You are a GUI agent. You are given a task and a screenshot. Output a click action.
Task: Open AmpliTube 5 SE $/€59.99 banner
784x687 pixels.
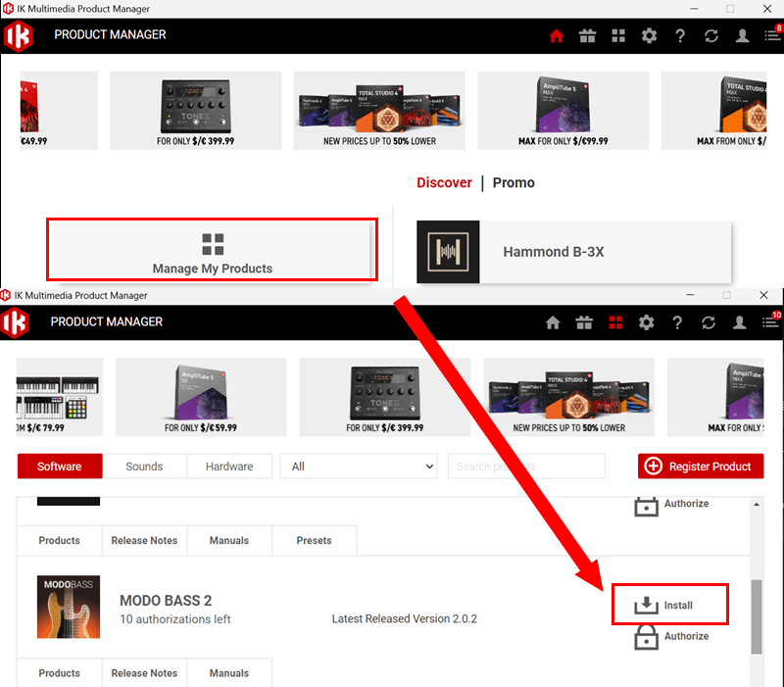201,397
